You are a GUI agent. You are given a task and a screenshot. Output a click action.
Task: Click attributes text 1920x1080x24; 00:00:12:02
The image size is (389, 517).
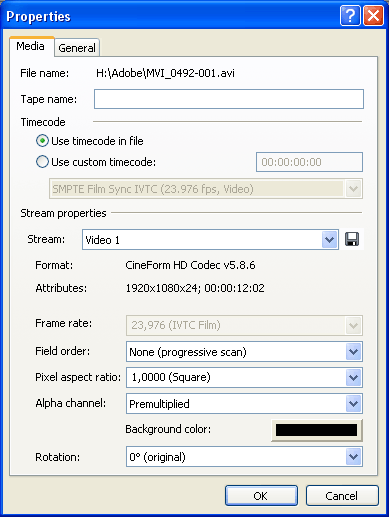click(x=195, y=288)
